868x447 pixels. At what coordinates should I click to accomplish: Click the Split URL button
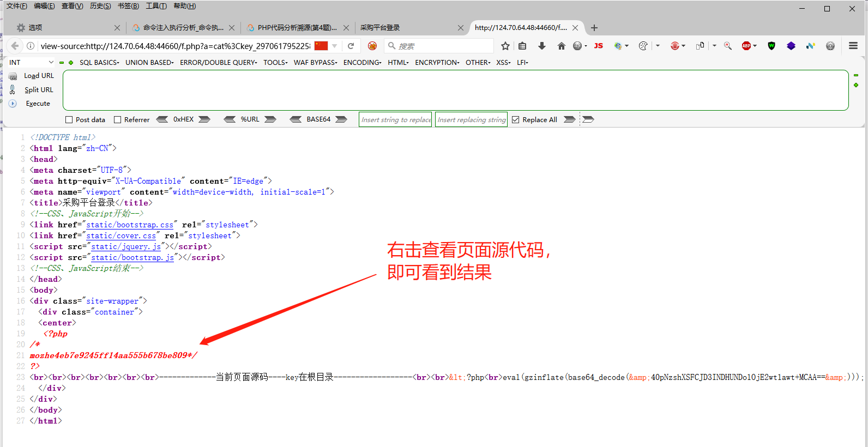tap(39, 89)
